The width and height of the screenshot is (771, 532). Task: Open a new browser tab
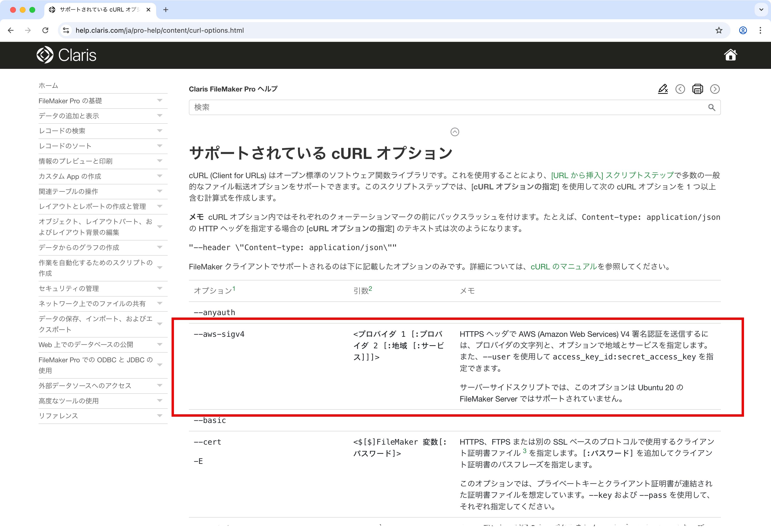(166, 10)
